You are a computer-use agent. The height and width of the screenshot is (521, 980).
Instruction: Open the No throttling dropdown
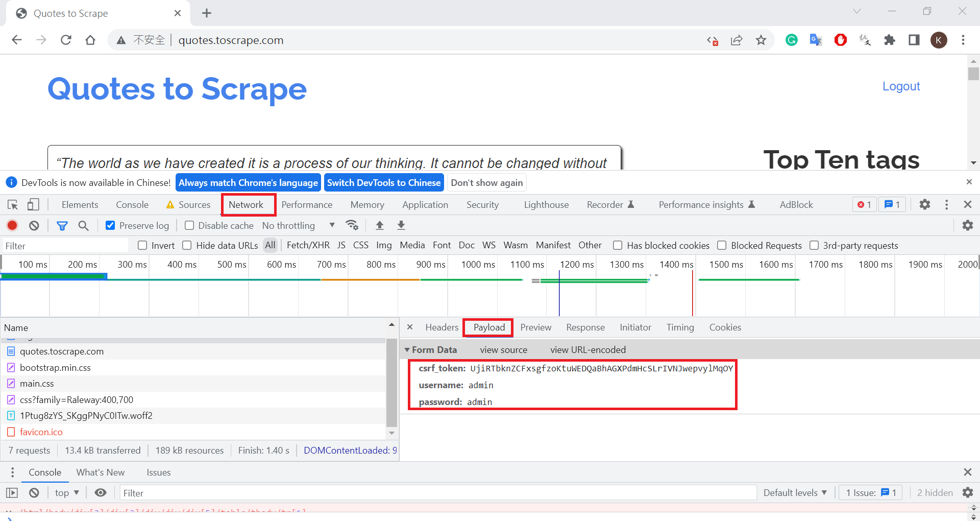click(x=298, y=225)
